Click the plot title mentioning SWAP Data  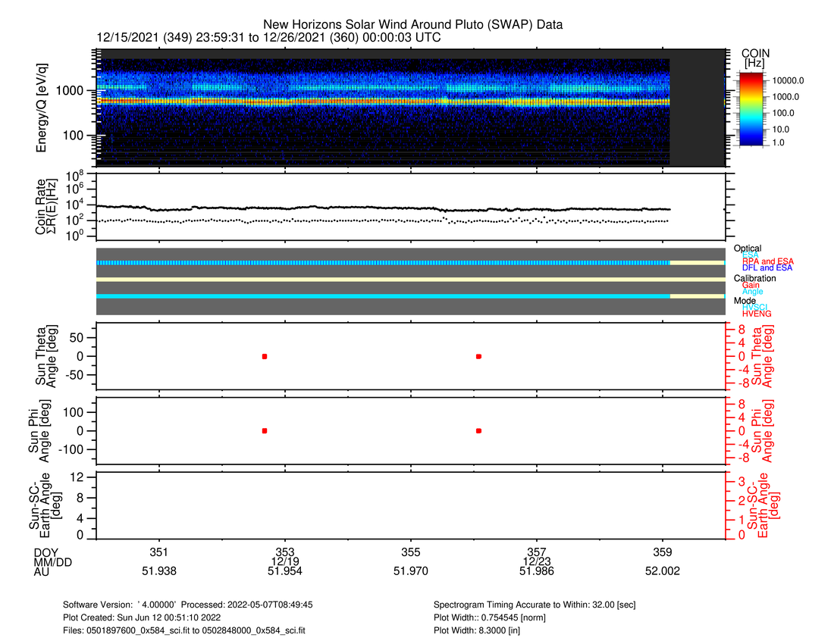point(412,25)
